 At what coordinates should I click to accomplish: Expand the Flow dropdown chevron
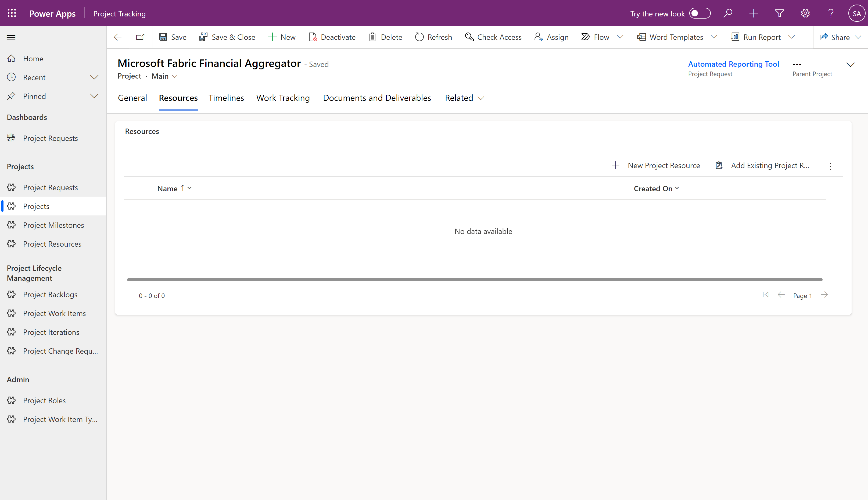click(620, 37)
